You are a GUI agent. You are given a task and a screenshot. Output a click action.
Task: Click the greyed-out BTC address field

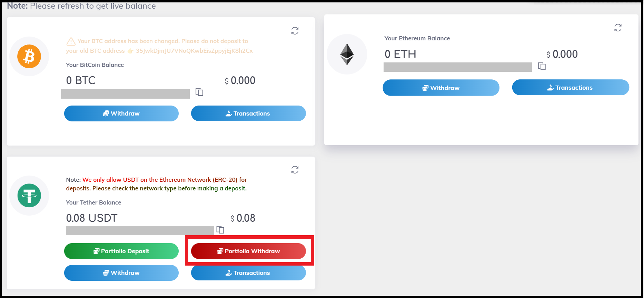point(125,94)
